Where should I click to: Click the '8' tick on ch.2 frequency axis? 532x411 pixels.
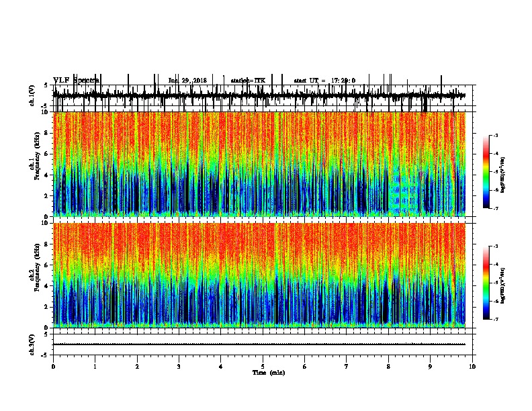click(47, 244)
